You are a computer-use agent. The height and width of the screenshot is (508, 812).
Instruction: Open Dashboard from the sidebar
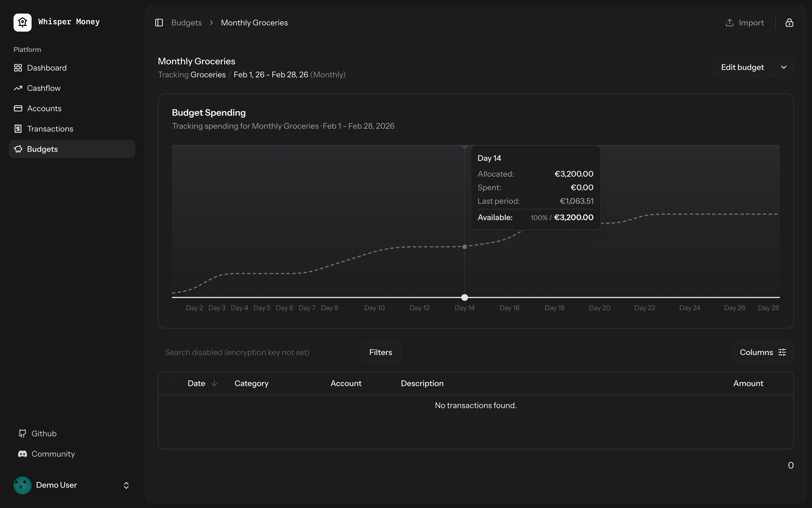pos(72,68)
